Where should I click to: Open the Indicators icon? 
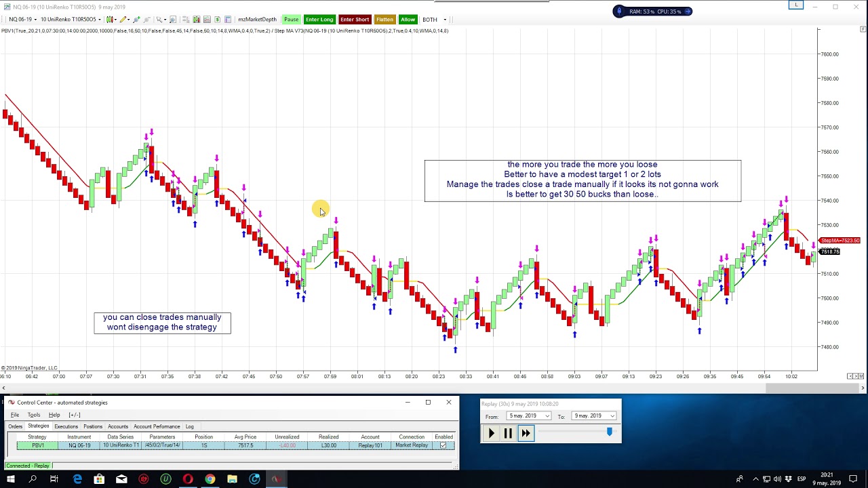[x=207, y=20]
